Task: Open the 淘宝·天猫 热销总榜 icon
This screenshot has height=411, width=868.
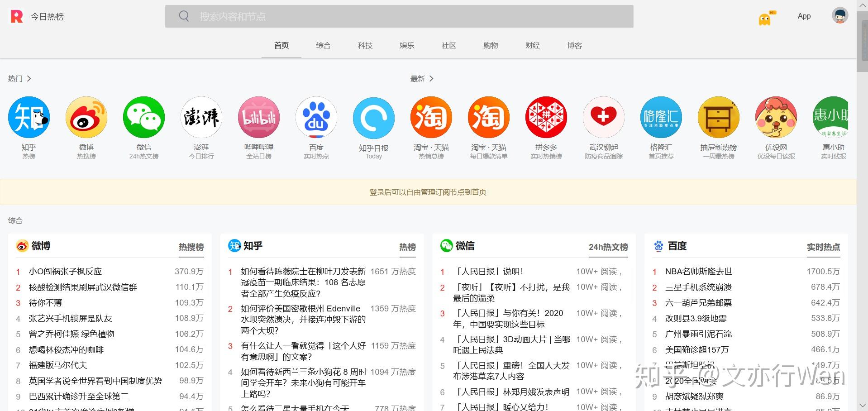Action: point(431,117)
